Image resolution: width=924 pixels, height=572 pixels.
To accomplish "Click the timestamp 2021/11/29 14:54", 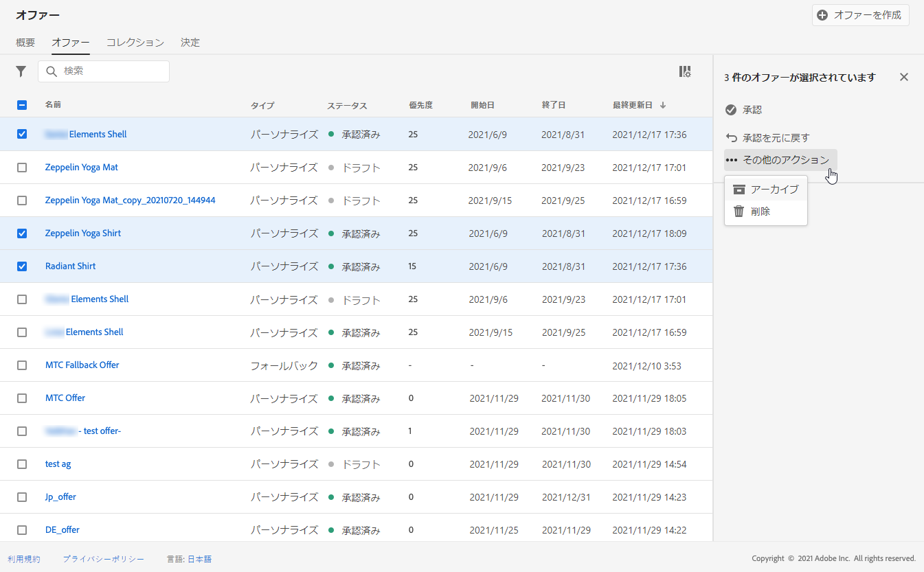I will [649, 464].
